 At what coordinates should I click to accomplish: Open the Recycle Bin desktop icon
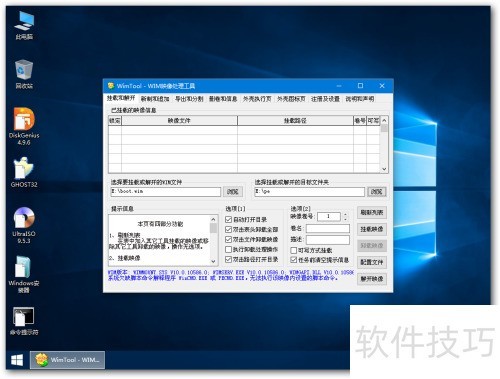(24, 74)
